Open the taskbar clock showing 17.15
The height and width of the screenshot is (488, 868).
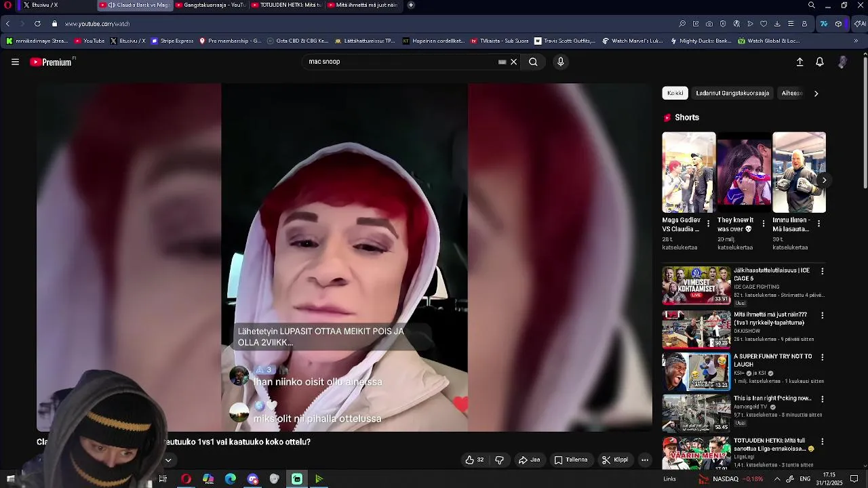coord(829,479)
